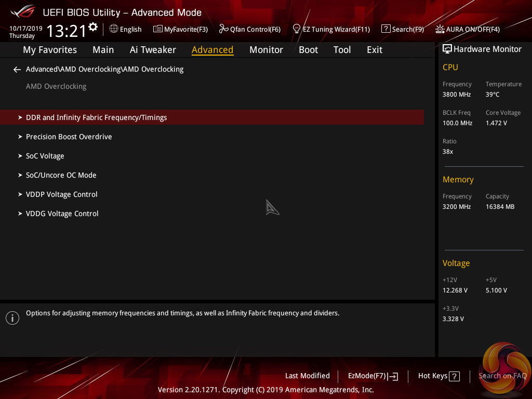Toggle AURA ON/OFF(F4)
Viewport: 532px width, 399px height.
473,29
